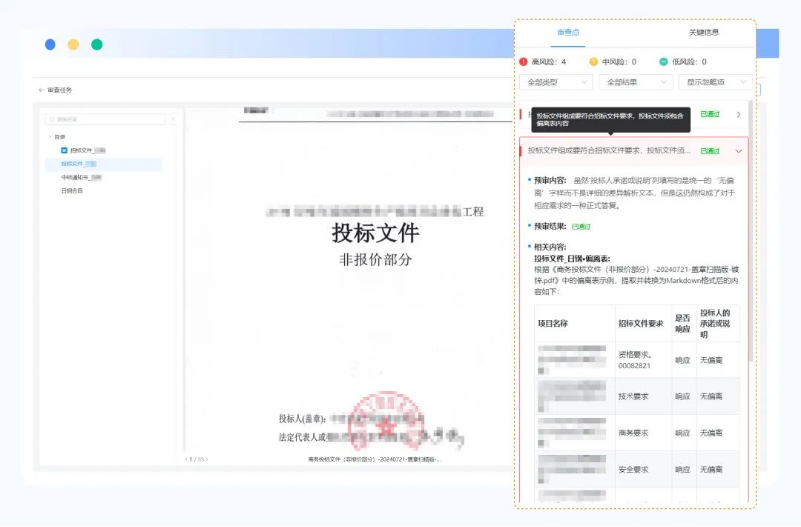The height and width of the screenshot is (527, 801).
Task: Open the 全部类型 dropdown filter
Action: tap(556, 82)
